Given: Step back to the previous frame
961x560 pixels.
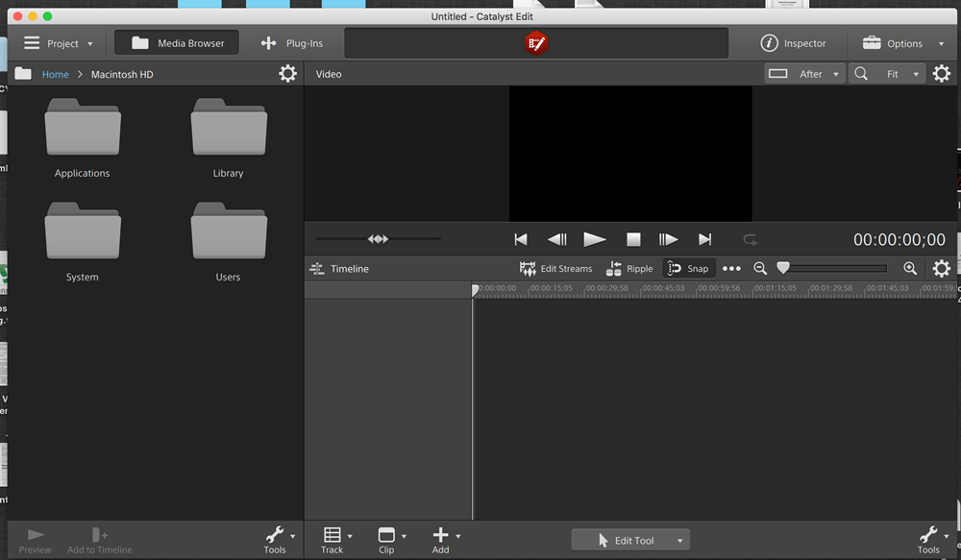Looking at the screenshot, I should (557, 239).
